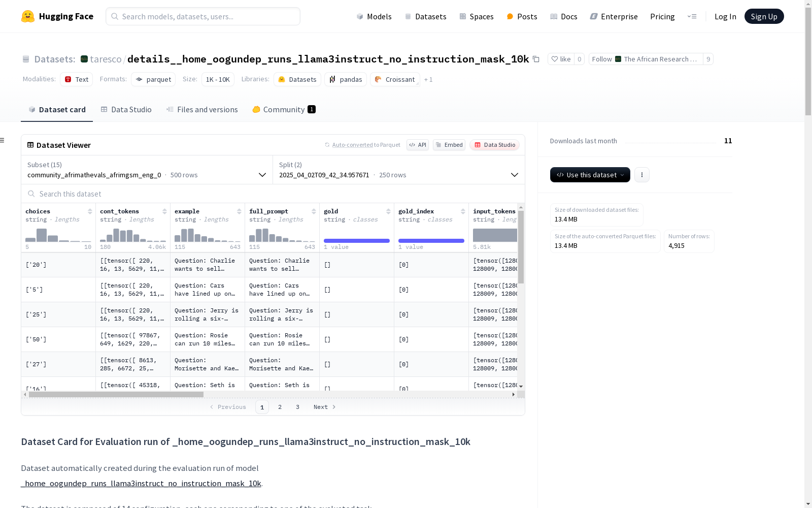Click the Text modality tag
812x508 pixels.
(77, 79)
